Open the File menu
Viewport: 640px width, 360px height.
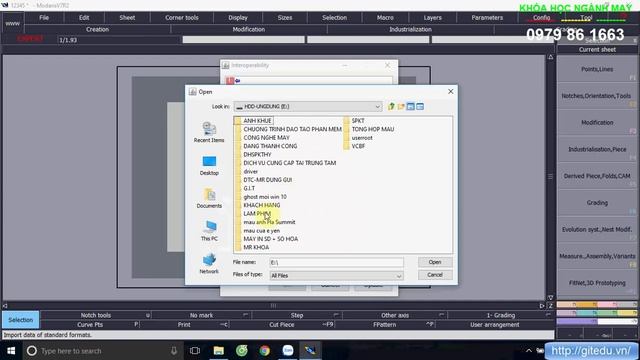point(44,18)
